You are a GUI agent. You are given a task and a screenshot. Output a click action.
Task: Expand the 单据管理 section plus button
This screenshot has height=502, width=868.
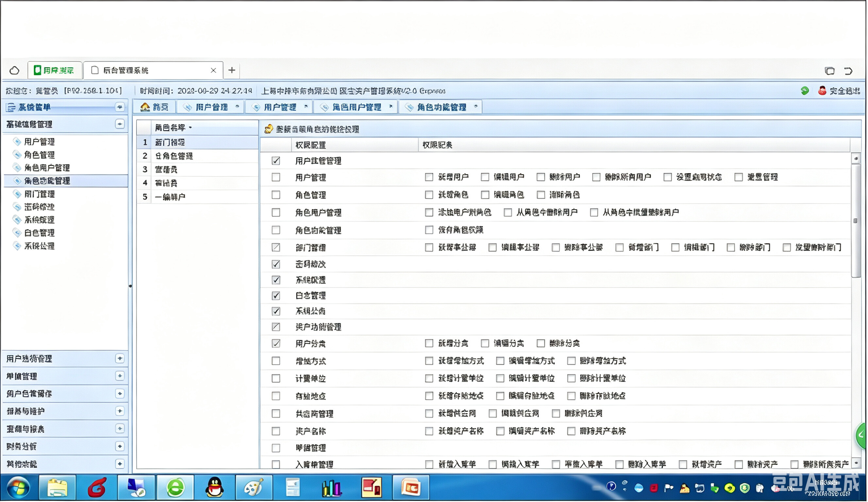tap(120, 376)
